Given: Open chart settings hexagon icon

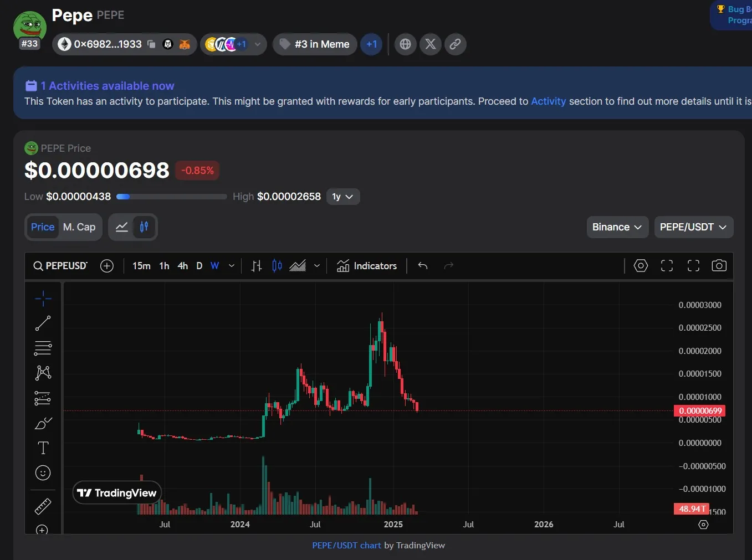Looking at the screenshot, I should coord(641,266).
